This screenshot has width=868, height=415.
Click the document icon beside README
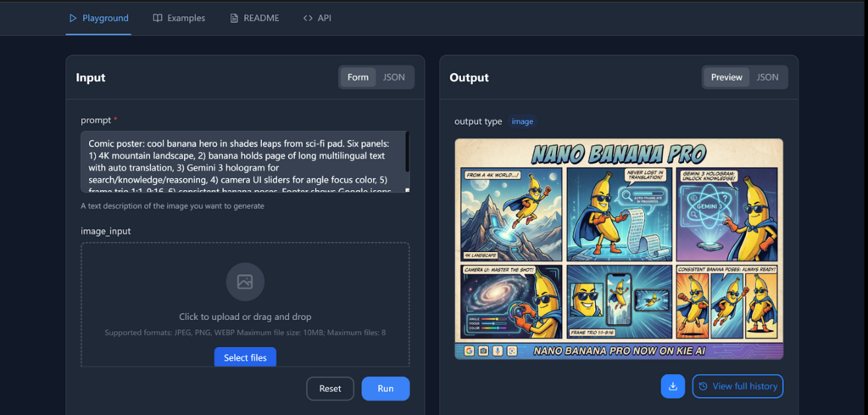pyautogui.click(x=234, y=18)
